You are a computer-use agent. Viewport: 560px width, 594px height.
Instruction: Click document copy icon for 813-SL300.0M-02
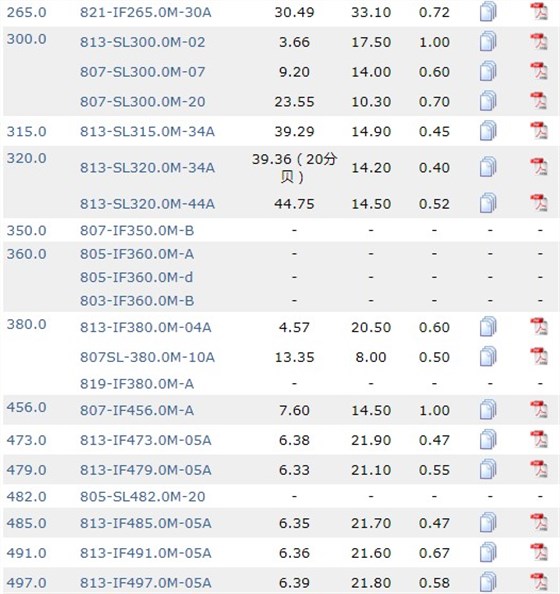[488, 41]
